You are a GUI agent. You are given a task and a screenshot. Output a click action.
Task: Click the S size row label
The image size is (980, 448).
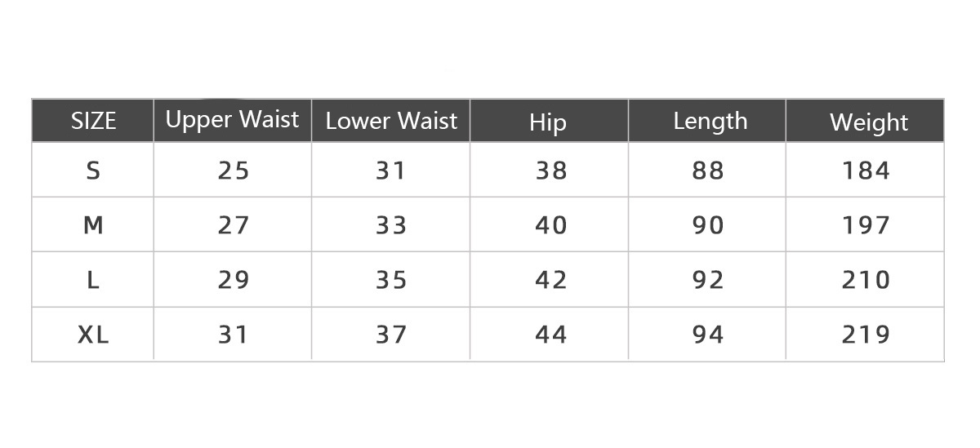click(93, 171)
